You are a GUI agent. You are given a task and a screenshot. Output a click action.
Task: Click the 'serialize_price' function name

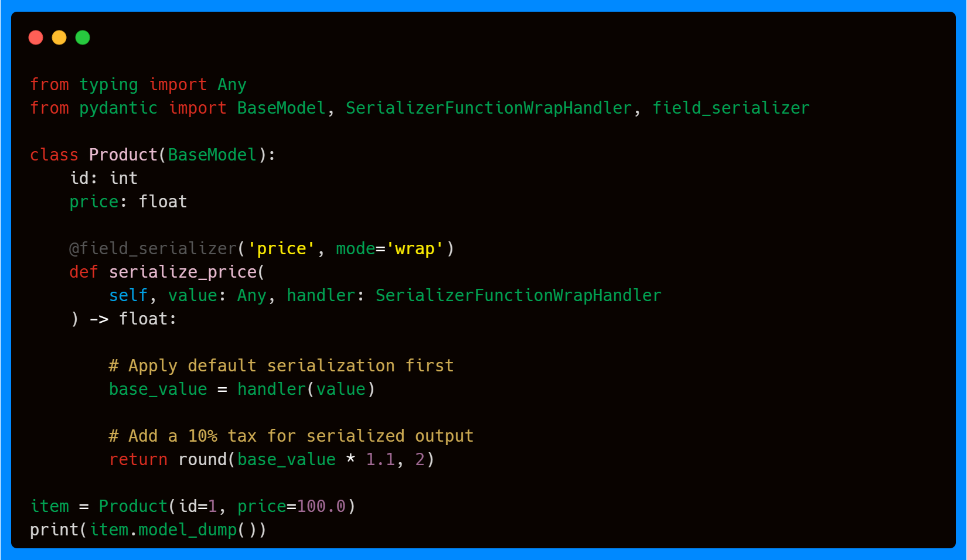pyautogui.click(x=183, y=272)
